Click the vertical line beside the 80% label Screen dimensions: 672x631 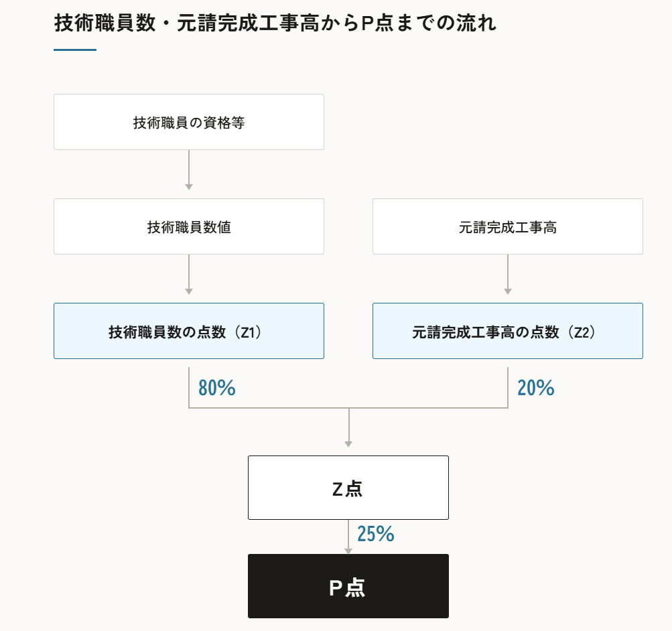pos(189,387)
